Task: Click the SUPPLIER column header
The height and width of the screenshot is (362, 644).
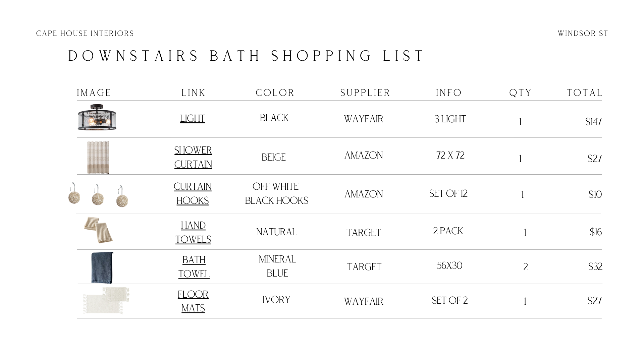Action: 365,93
